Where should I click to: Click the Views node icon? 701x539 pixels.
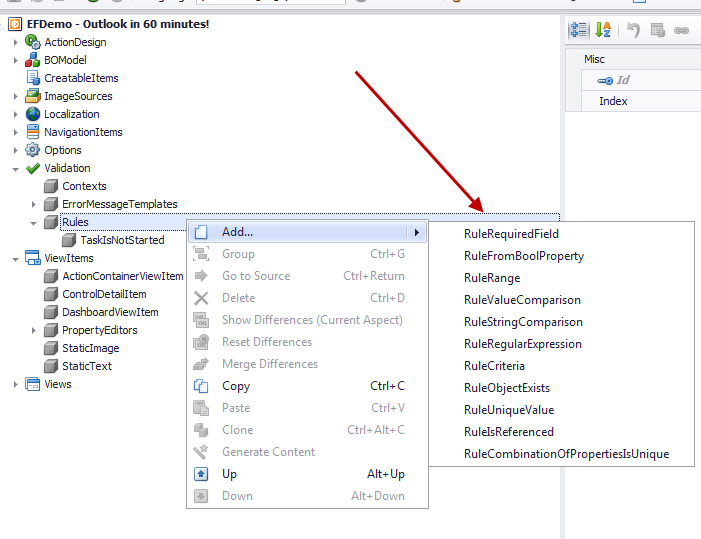point(33,384)
